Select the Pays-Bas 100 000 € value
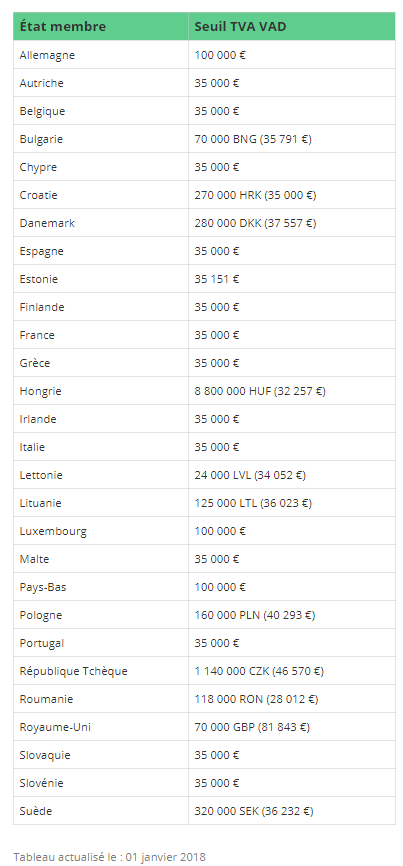This screenshot has height=866, width=403. 220,587
